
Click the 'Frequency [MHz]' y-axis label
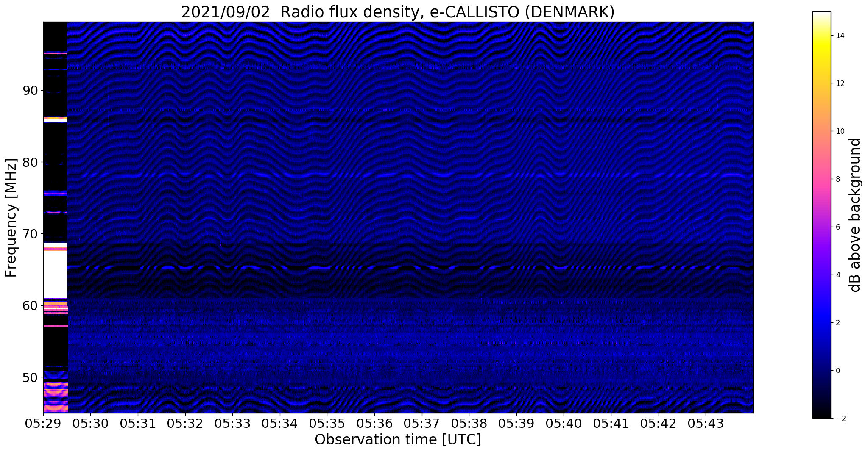[x=11, y=218]
